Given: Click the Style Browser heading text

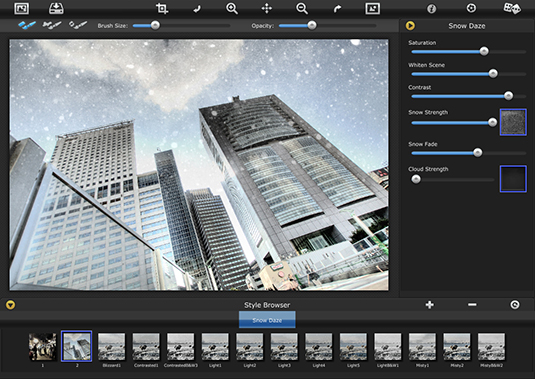Looking at the screenshot, I should tap(267, 305).
